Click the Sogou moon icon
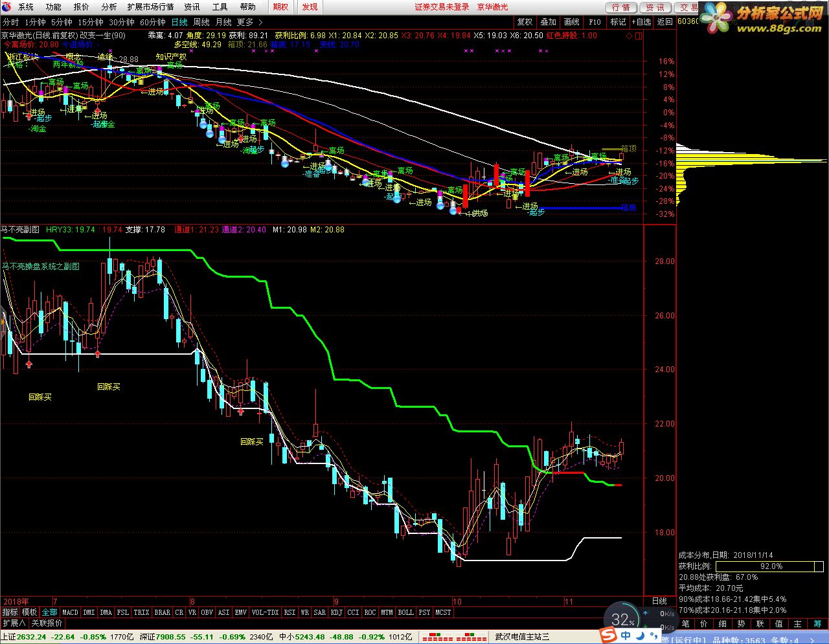This screenshot has height=644, width=829. pyautogui.click(x=641, y=636)
